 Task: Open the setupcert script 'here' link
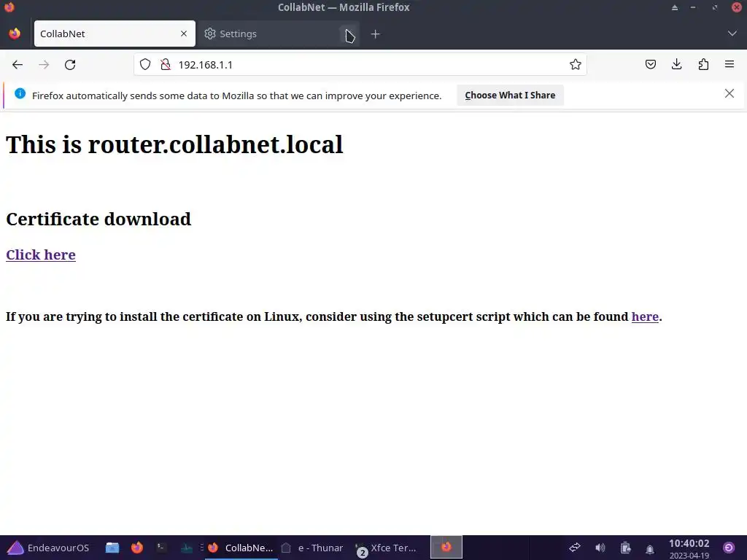(x=645, y=316)
